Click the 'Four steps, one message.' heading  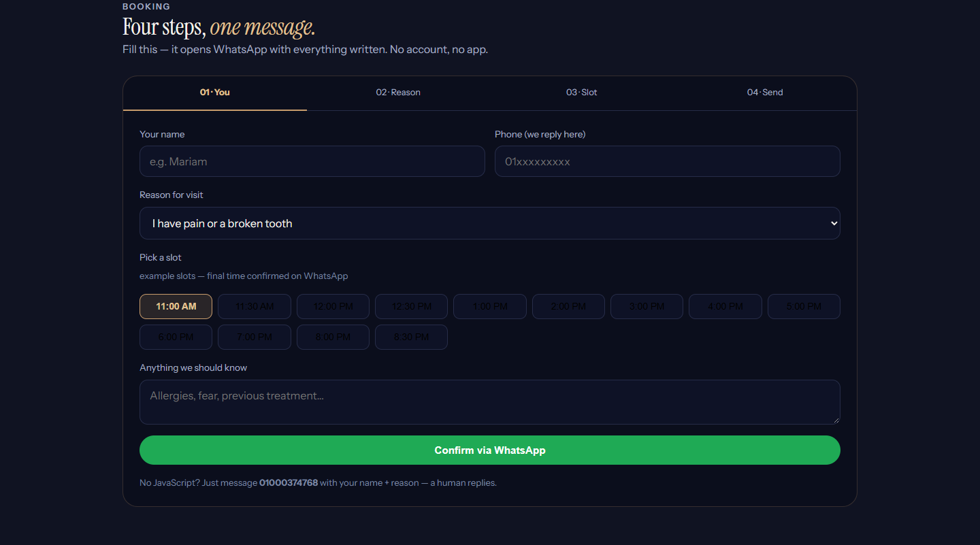(x=218, y=27)
